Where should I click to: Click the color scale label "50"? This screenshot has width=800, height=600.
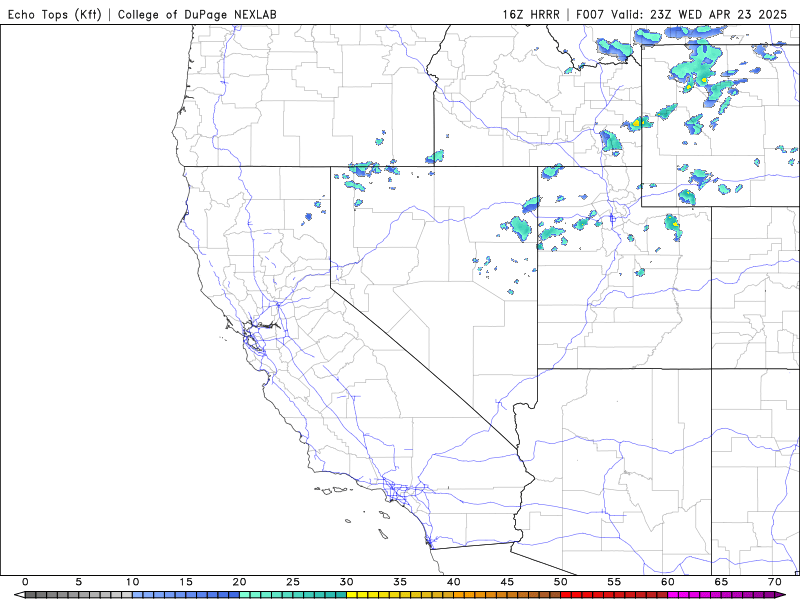pos(561,582)
